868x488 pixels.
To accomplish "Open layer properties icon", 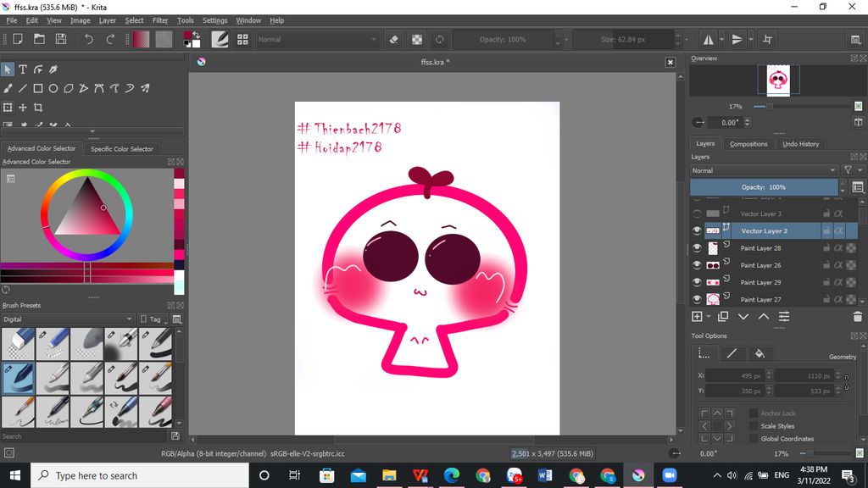I will click(784, 317).
